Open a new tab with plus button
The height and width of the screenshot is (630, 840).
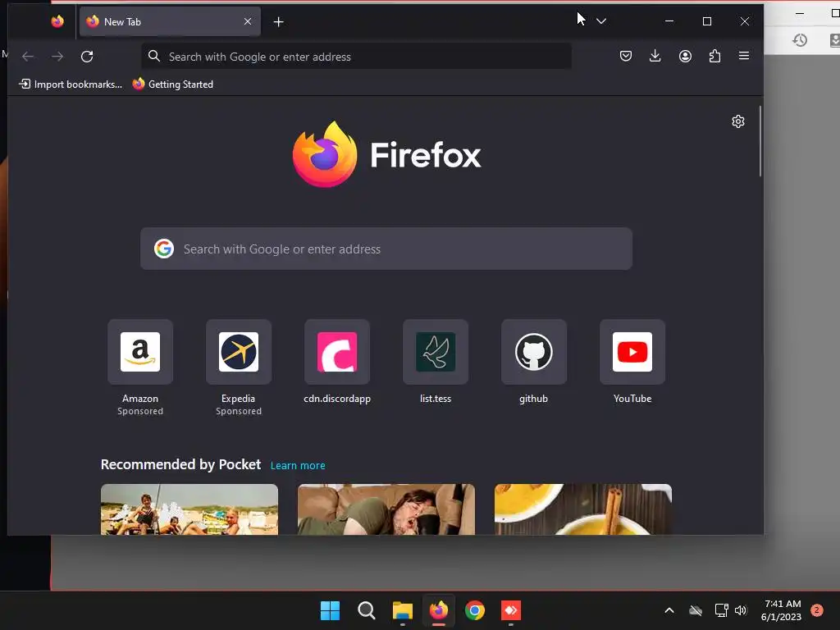point(278,21)
